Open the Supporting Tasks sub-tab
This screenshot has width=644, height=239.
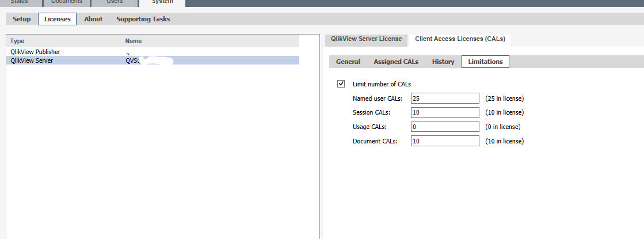[143, 20]
